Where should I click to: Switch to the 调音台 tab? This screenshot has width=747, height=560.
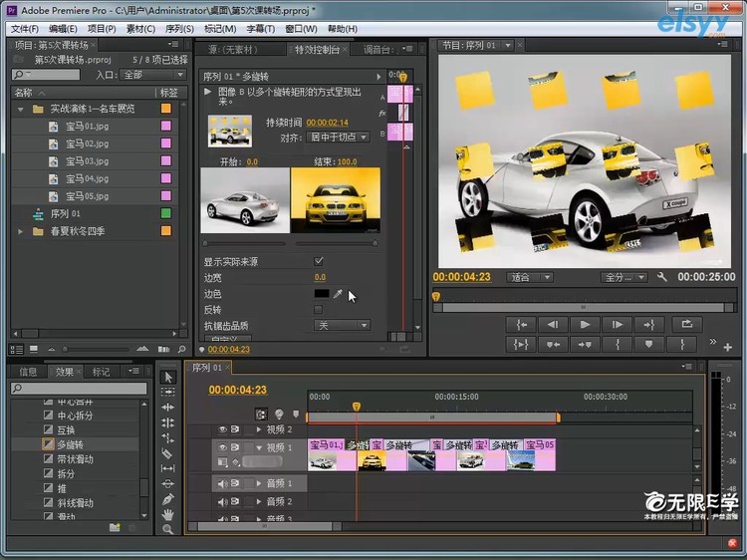(376, 49)
